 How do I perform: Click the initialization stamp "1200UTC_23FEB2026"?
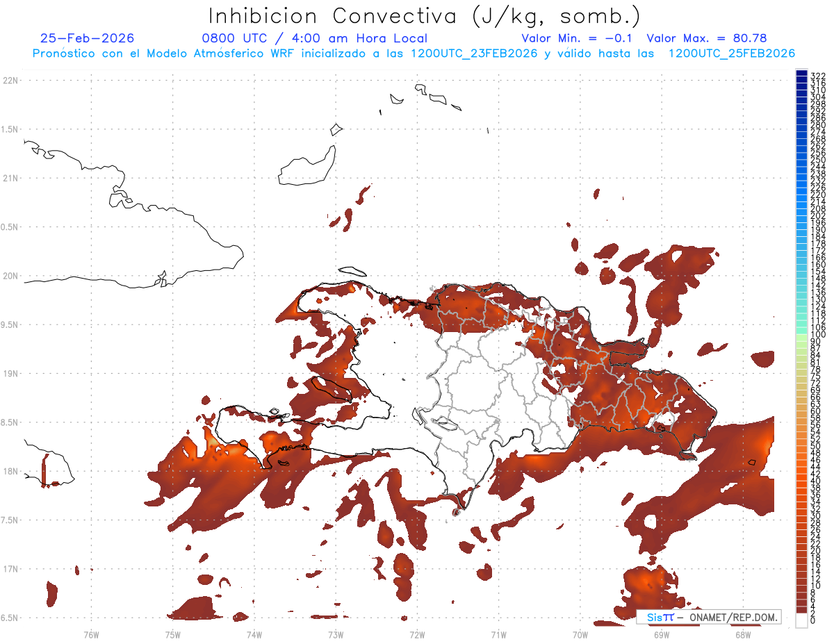pyautogui.click(x=474, y=53)
